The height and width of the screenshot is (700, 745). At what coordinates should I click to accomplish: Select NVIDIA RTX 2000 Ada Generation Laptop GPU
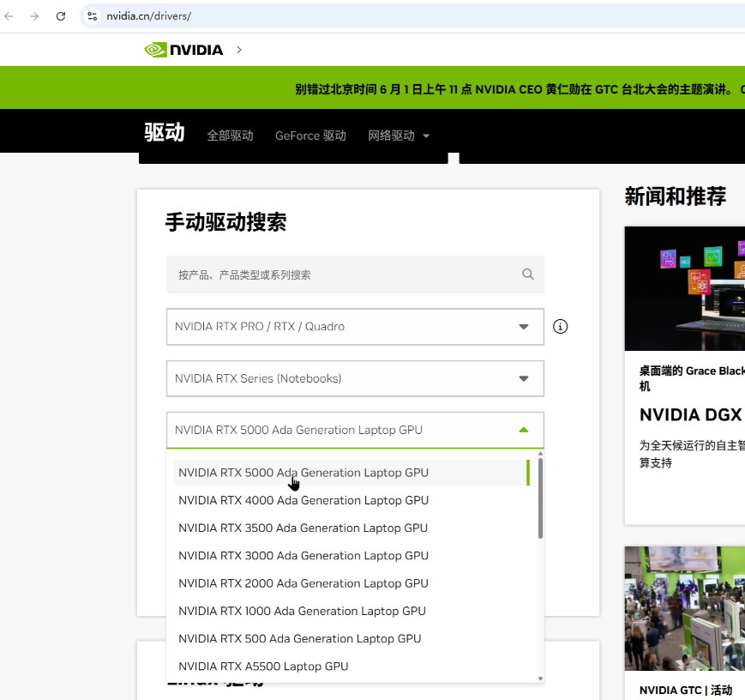351,583
